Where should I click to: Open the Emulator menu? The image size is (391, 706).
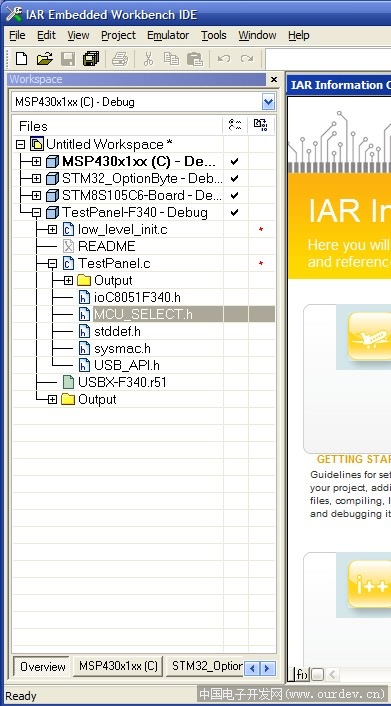[168, 35]
